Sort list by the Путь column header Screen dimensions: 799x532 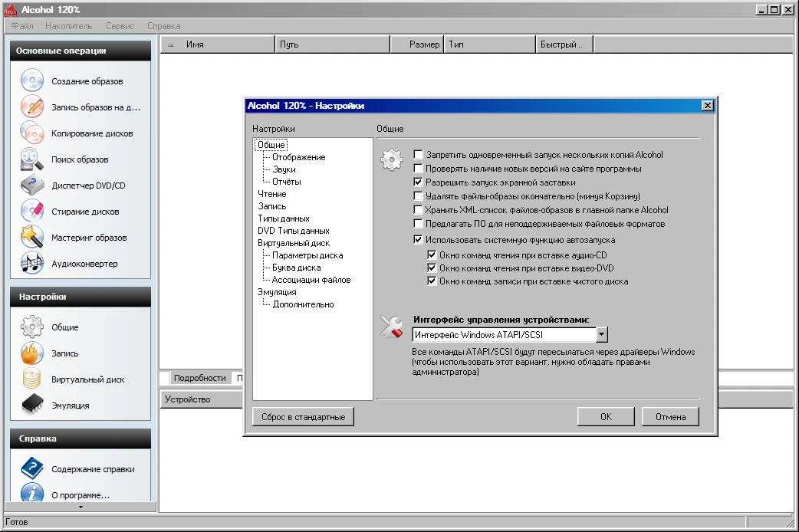coord(332,44)
